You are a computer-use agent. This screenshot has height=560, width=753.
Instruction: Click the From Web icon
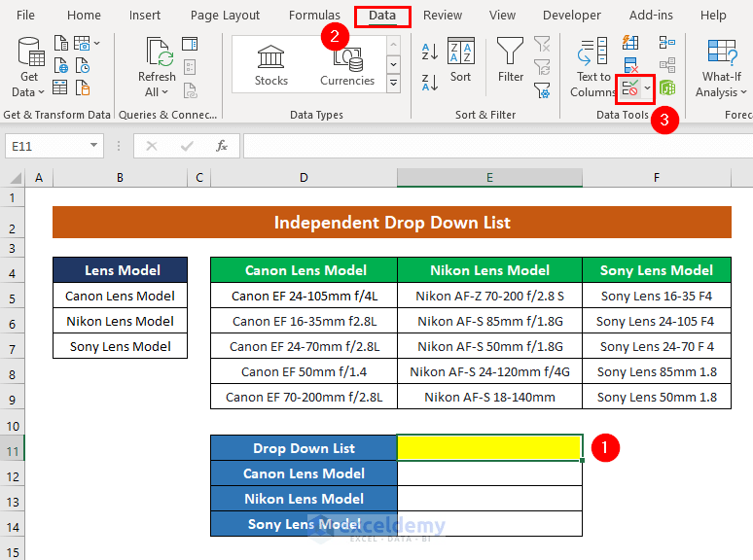(61, 65)
